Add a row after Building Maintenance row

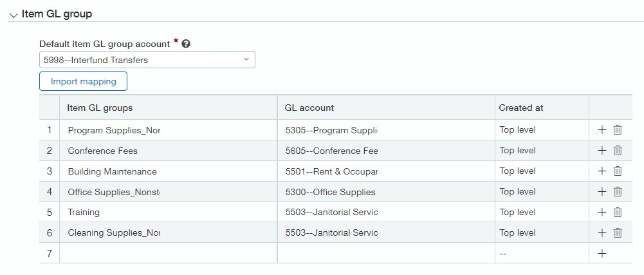click(602, 171)
